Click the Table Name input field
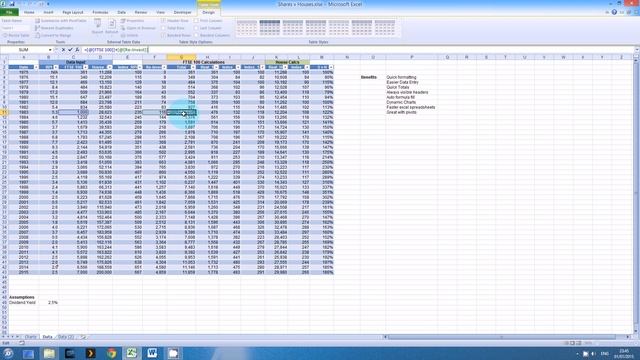 click(16, 28)
